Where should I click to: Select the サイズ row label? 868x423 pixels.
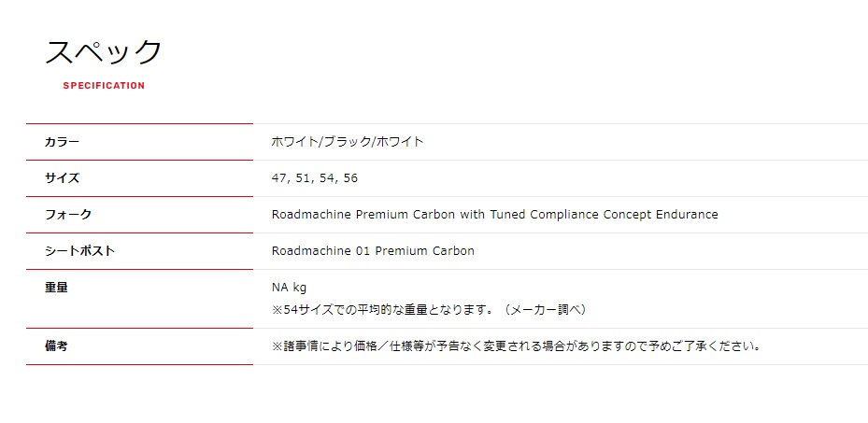tap(62, 178)
